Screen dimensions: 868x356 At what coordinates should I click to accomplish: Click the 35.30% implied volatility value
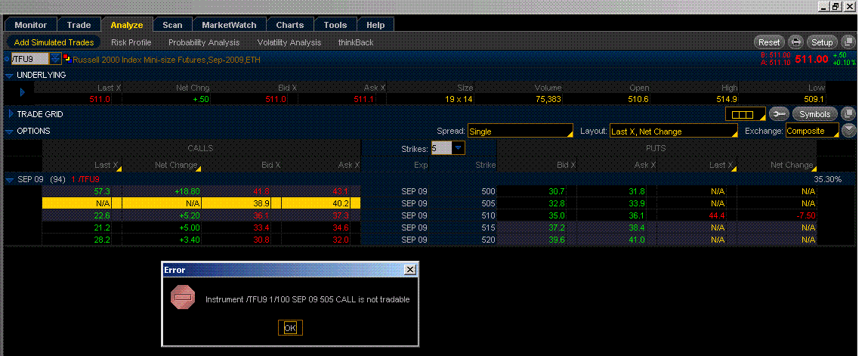[x=828, y=179]
